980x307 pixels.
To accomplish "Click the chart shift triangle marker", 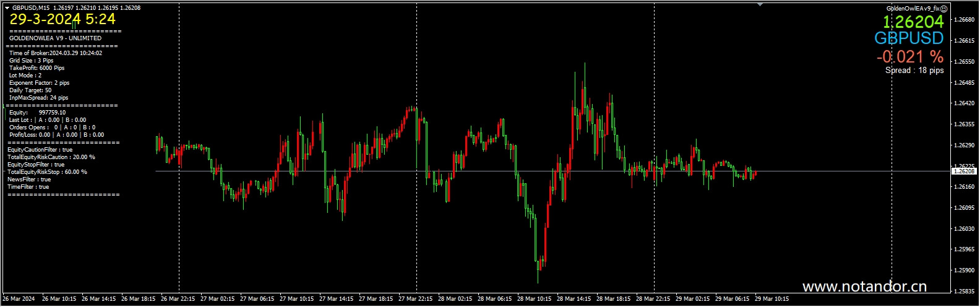I will [x=760, y=5].
